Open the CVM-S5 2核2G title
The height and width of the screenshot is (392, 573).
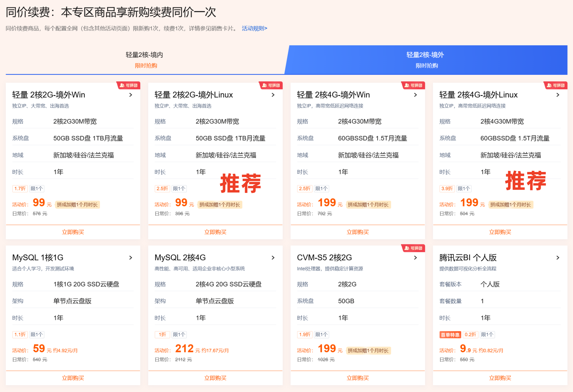point(324,258)
